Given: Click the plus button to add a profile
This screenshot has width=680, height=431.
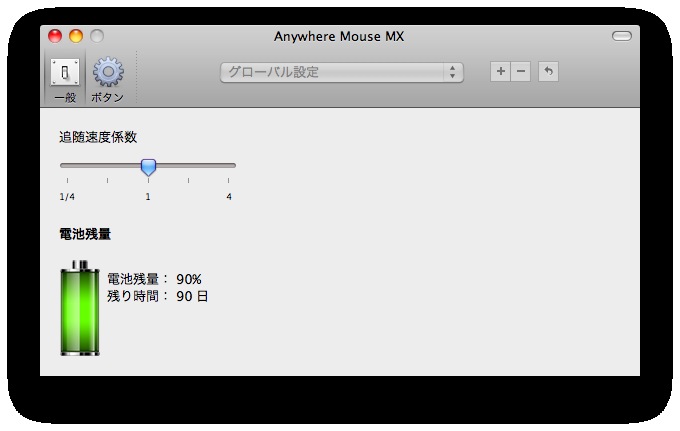Looking at the screenshot, I should pos(500,72).
